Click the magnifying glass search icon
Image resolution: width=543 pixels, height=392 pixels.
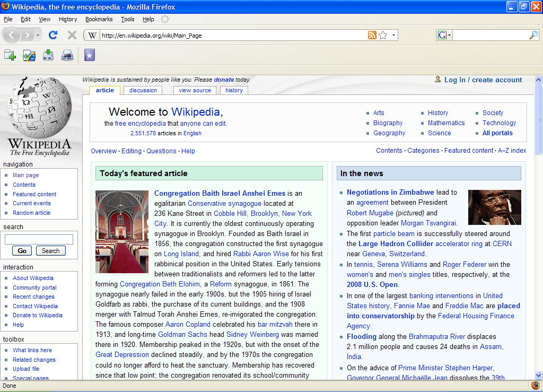(533, 34)
